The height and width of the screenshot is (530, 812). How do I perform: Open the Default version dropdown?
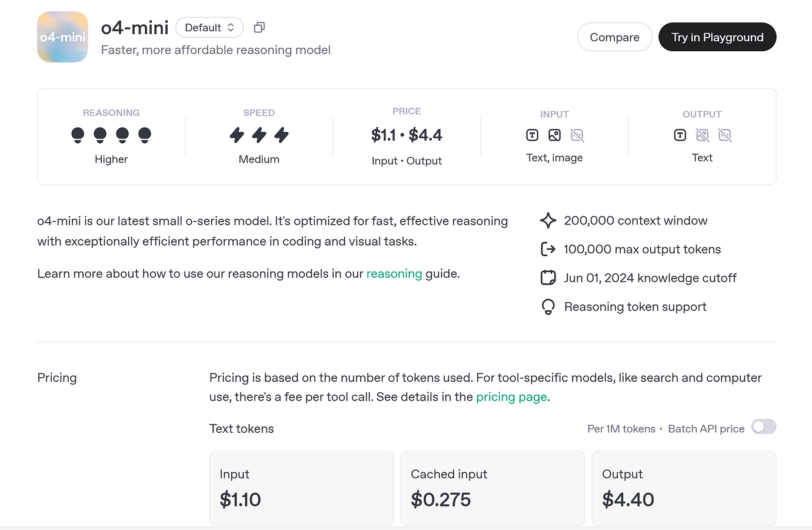click(209, 28)
